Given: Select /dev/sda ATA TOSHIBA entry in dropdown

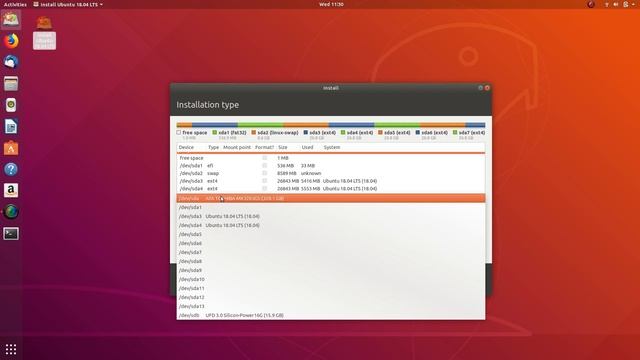Looking at the screenshot, I should [331, 198].
